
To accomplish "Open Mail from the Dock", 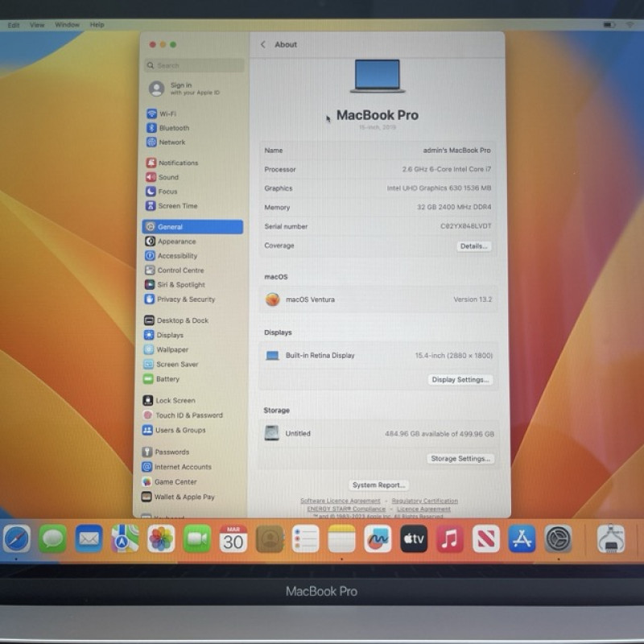I will tap(89, 539).
